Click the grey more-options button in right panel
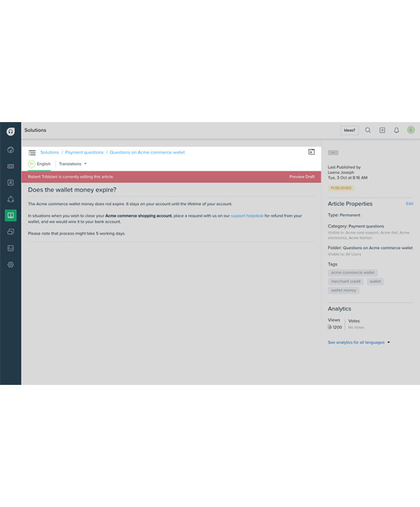The width and height of the screenshot is (420, 507). point(333,153)
